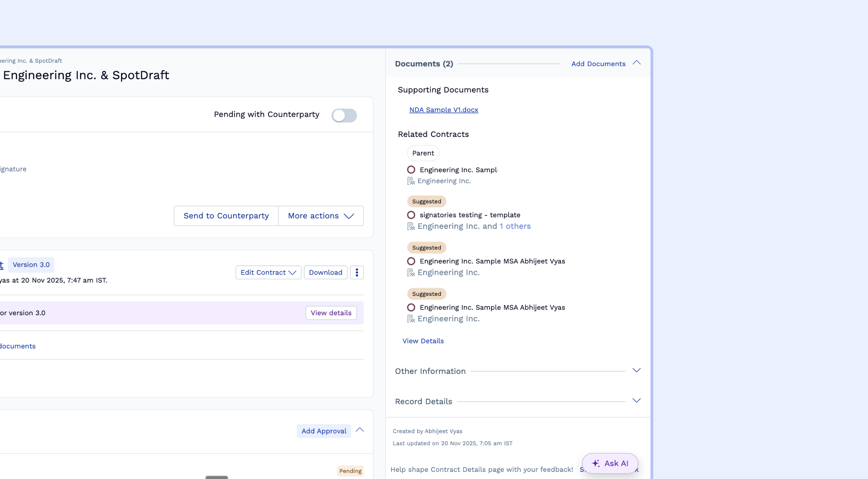Open NDA Sample V1.docx link

point(443,110)
